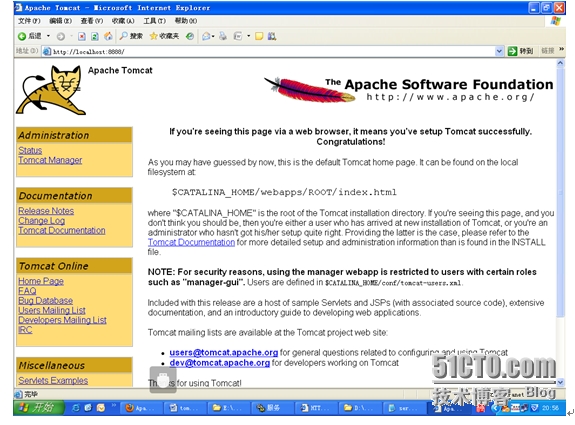
Task: Open the 工具(T) menu
Action: pyautogui.click(x=154, y=21)
